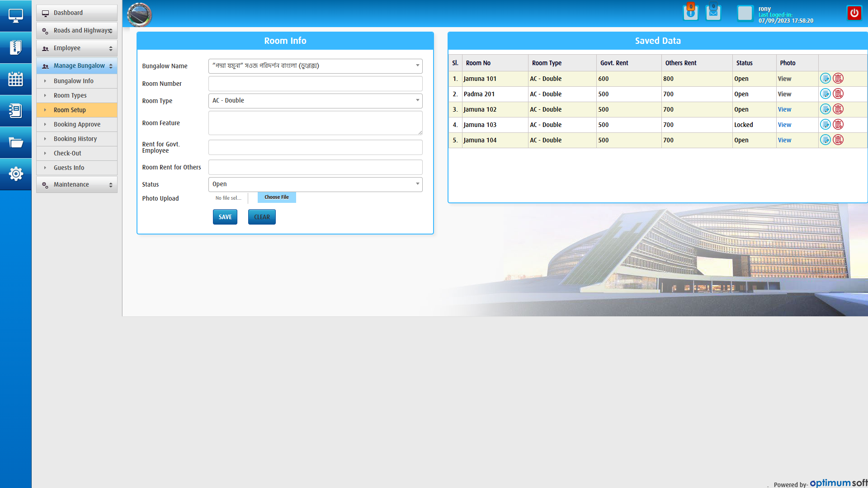Screen dimensions: 868x488
Task: Open the mail messages icon
Action: pos(713,13)
